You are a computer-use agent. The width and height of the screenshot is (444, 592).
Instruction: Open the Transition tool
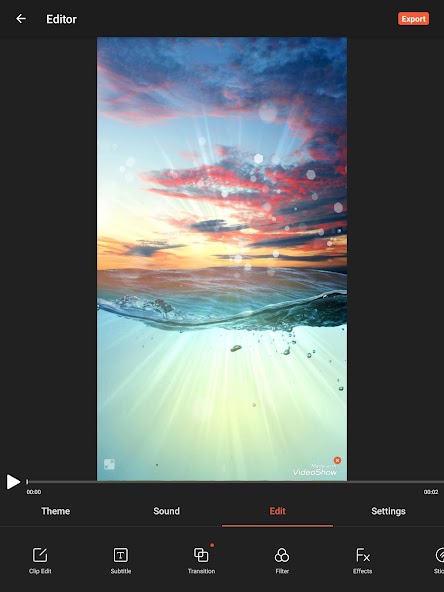[201, 561]
